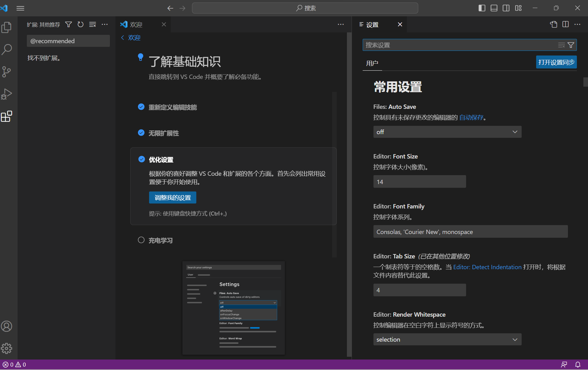Open welcome editor more actions menu
This screenshot has height=370, width=588.
[x=341, y=24]
